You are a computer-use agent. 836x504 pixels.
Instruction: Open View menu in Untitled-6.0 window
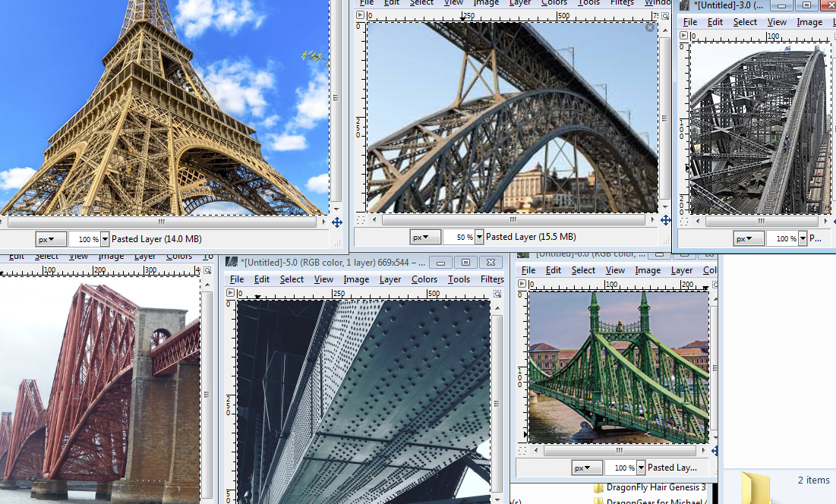(615, 270)
